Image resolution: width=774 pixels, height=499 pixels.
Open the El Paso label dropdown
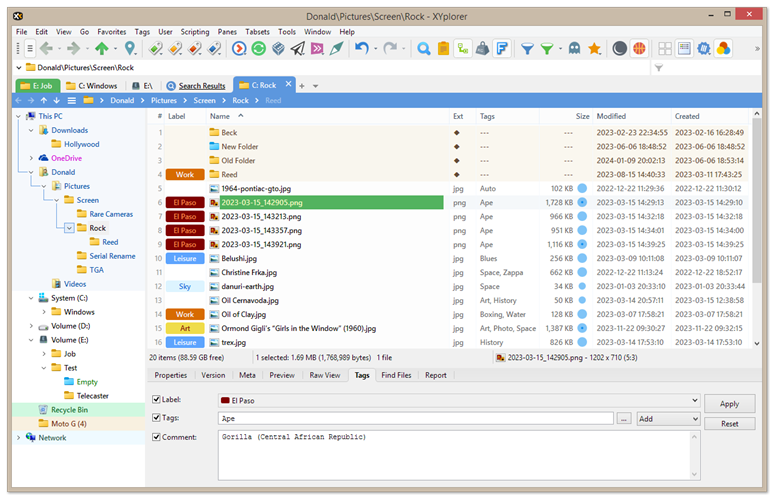tap(694, 401)
